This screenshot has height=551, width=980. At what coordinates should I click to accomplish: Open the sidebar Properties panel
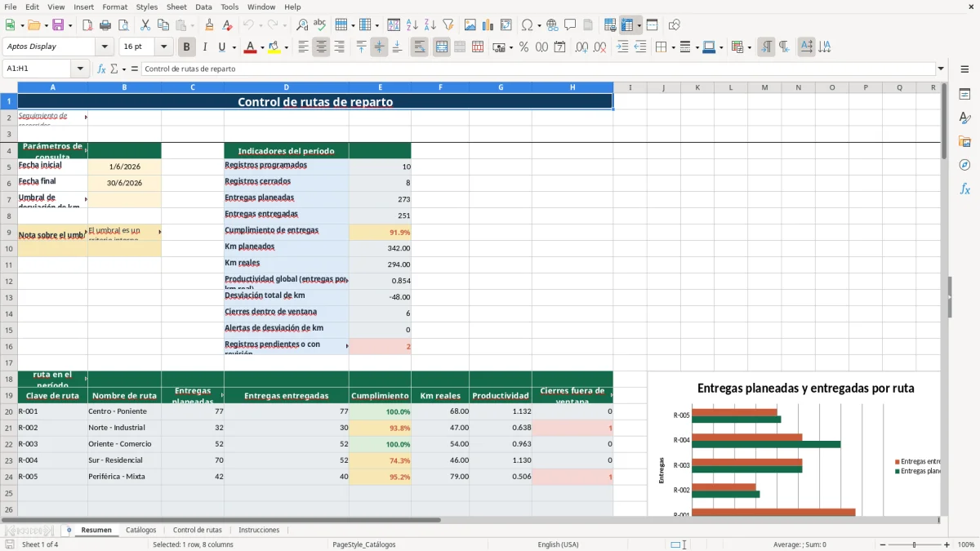(964, 95)
